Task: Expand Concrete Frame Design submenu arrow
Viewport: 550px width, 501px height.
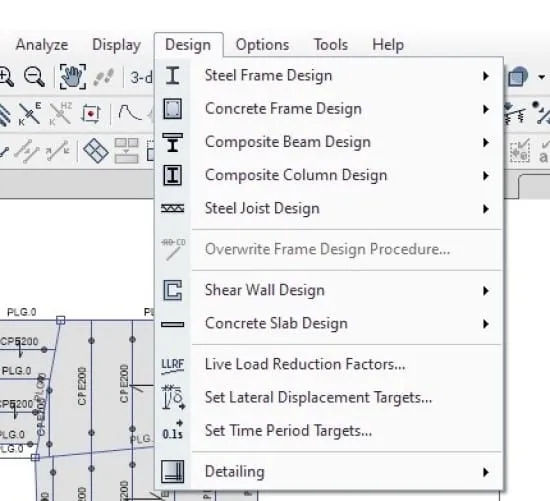Action: [486, 109]
